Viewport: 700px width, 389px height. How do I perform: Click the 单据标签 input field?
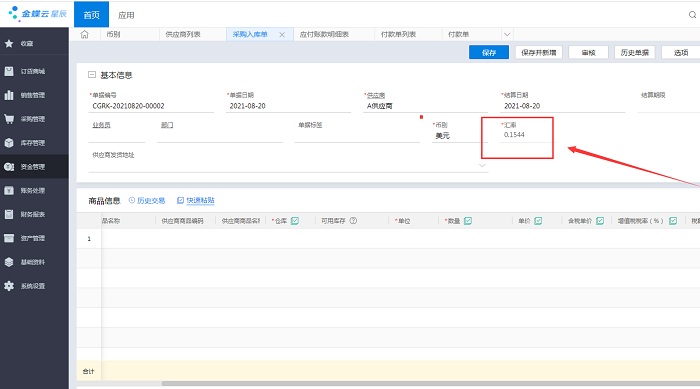pos(357,136)
